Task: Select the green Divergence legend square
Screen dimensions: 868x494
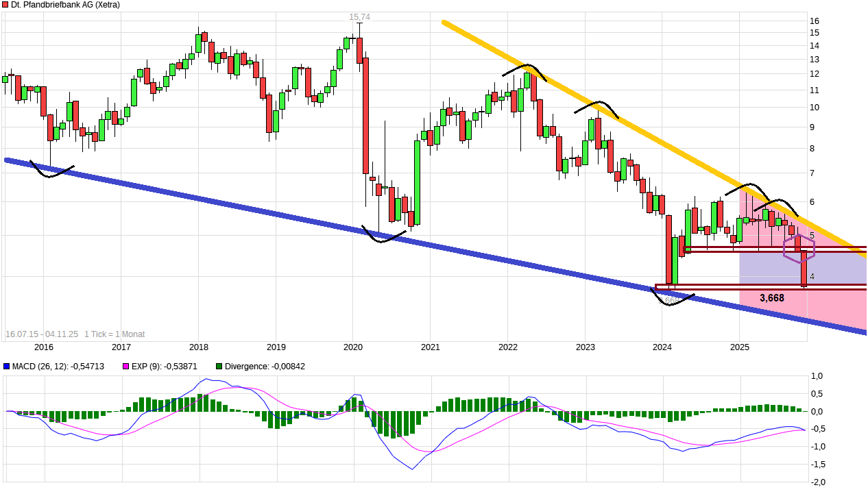Action: [218, 367]
